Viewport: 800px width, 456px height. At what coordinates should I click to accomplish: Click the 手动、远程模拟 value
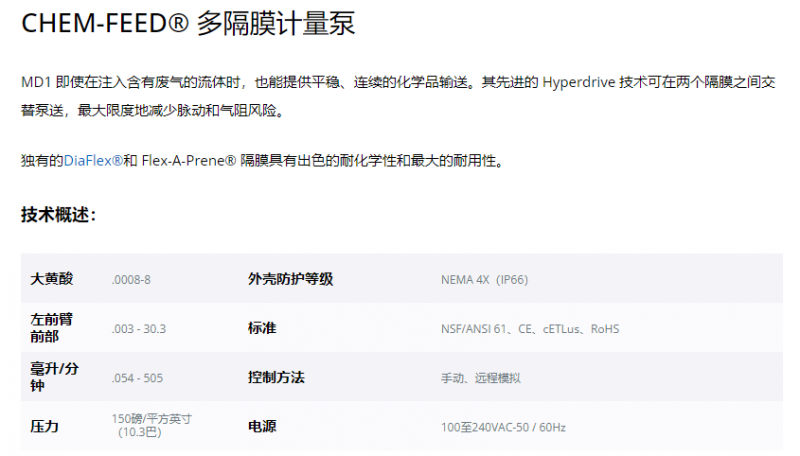click(x=481, y=378)
